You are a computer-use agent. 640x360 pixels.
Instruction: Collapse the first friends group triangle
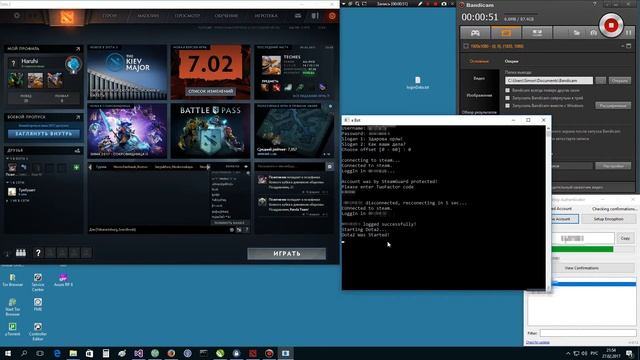tap(7, 158)
